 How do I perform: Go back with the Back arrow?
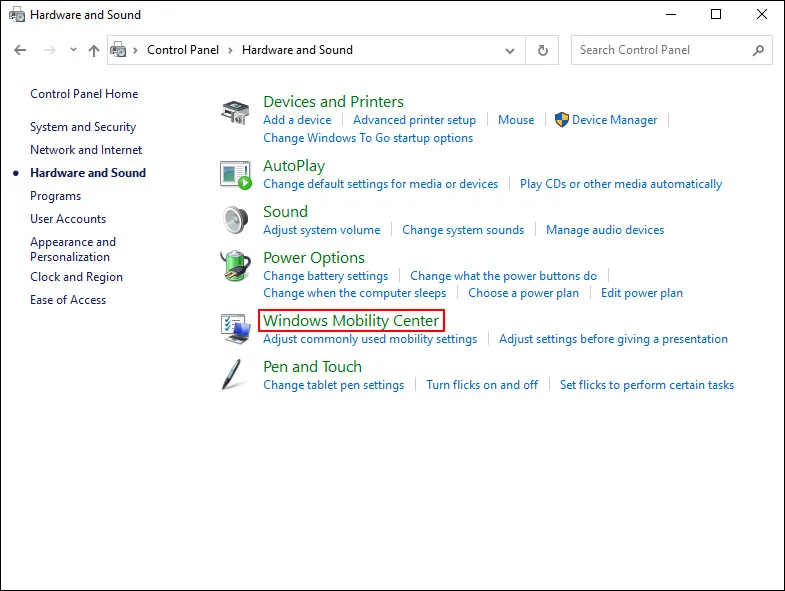20,50
